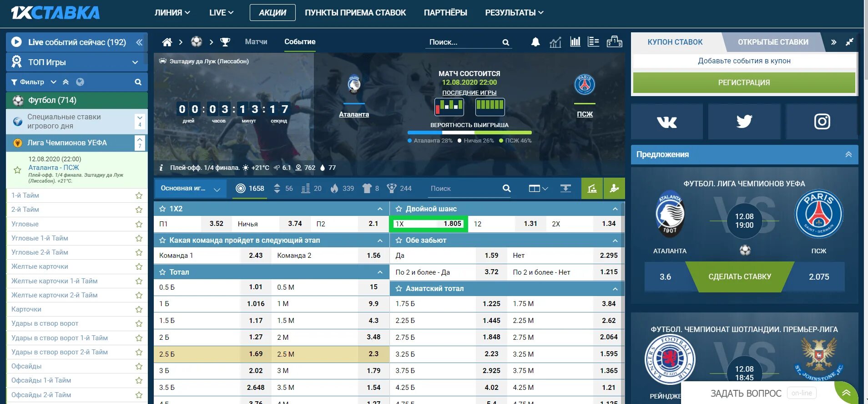Open the ПУНКТЫ ПРИЕМА СТАВОК menu item

355,13
